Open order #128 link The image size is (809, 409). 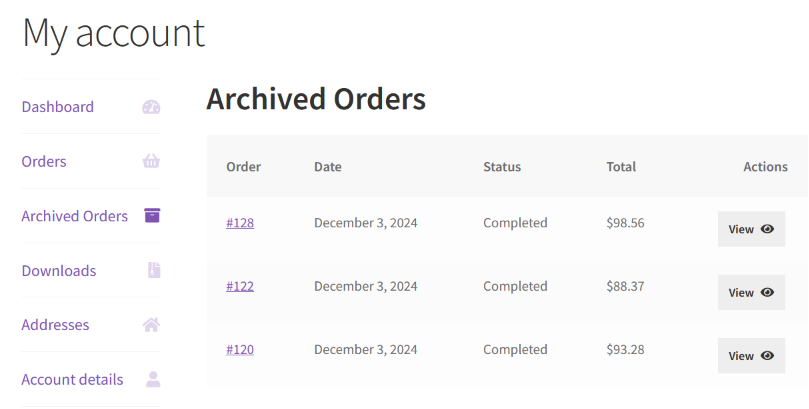point(240,223)
